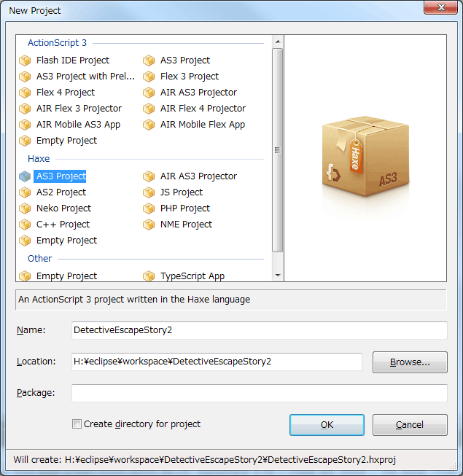Enable Create directory for project checkbox
The height and width of the screenshot is (476, 463).
(77, 424)
